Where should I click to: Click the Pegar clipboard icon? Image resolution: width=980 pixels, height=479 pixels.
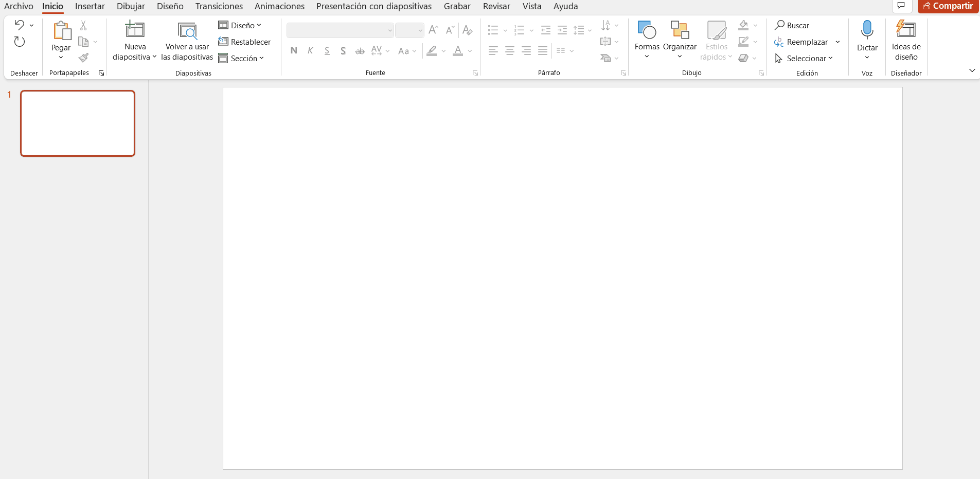point(61,31)
